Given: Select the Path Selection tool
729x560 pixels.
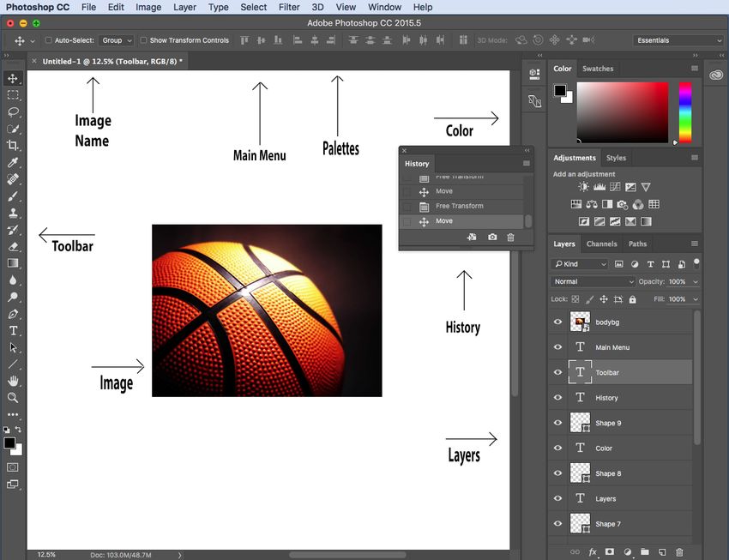Looking at the screenshot, I should (x=13, y=347).
